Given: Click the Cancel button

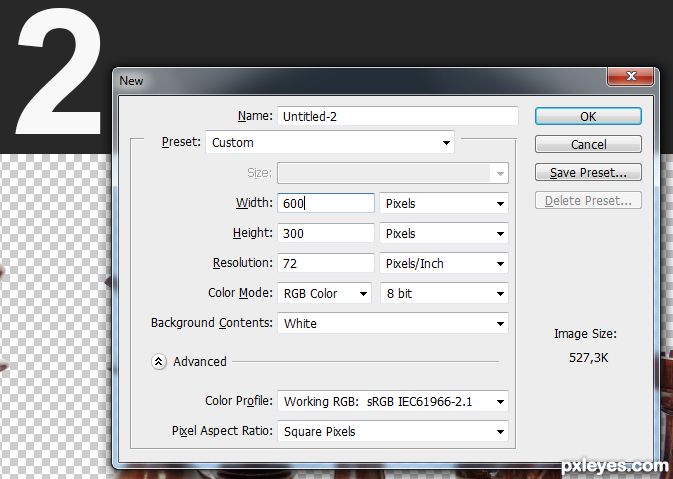Looking at the screenshot, I should point(588,144).
